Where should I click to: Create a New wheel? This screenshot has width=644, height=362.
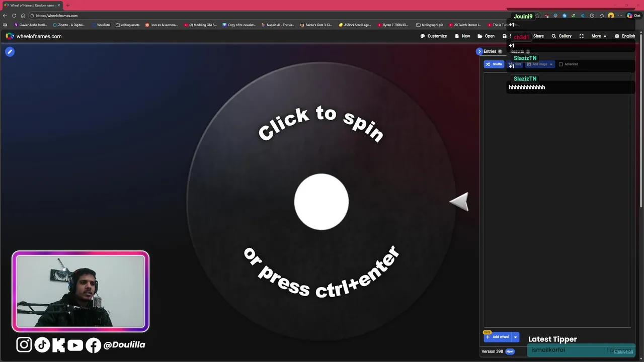coord(462,36)
